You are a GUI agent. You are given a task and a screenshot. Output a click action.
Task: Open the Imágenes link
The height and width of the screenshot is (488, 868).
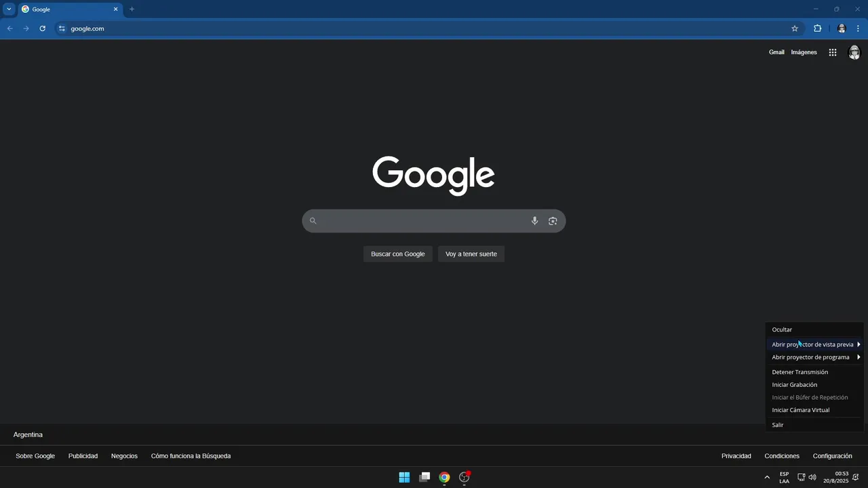[804, 52]
